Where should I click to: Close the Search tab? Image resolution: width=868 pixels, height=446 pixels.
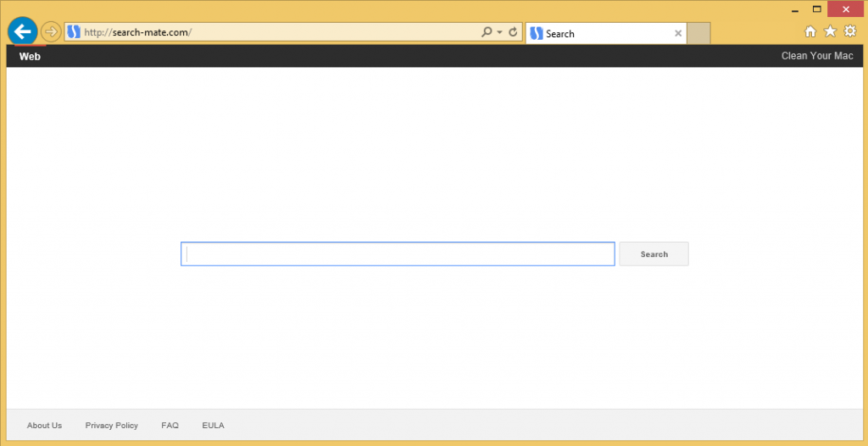point(678,33)
